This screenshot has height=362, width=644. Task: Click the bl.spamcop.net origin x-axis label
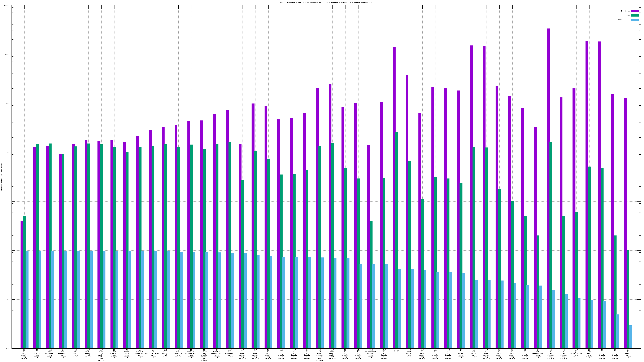coord(37,353)
